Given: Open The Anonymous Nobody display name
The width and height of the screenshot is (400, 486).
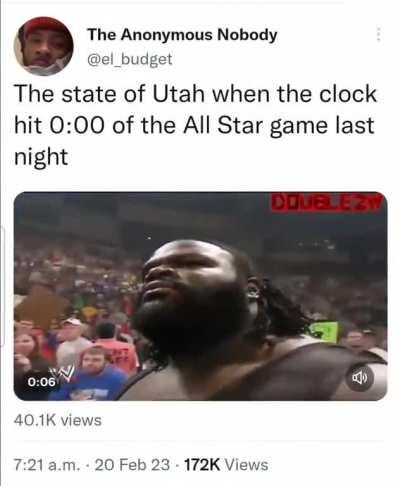Looking at the screenshot, I should tap(182, 35).
